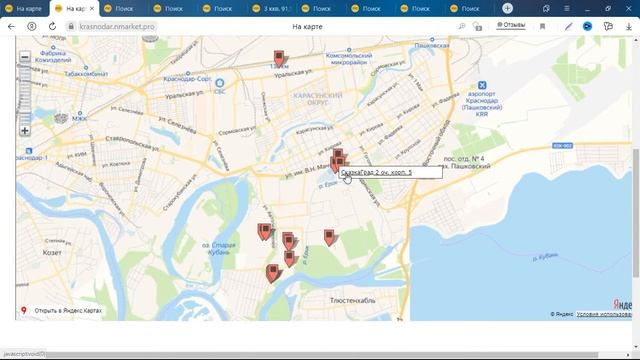Open Условия использования link

click(x=604, y=314)
